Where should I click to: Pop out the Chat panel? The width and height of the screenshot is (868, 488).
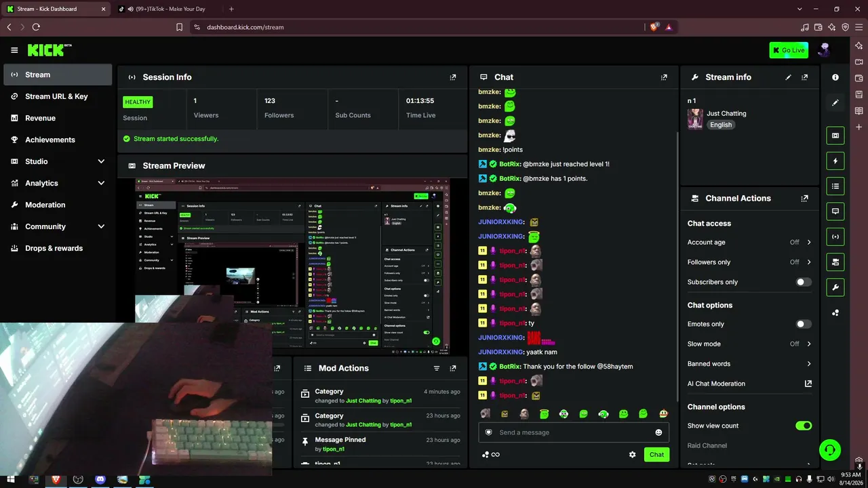[x=664, y=77]
